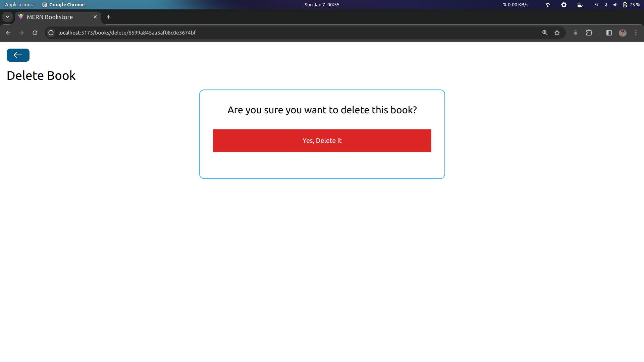
Task: Open the site information icon in address bar
Action: pyautogui.click(x=51, y=33)
